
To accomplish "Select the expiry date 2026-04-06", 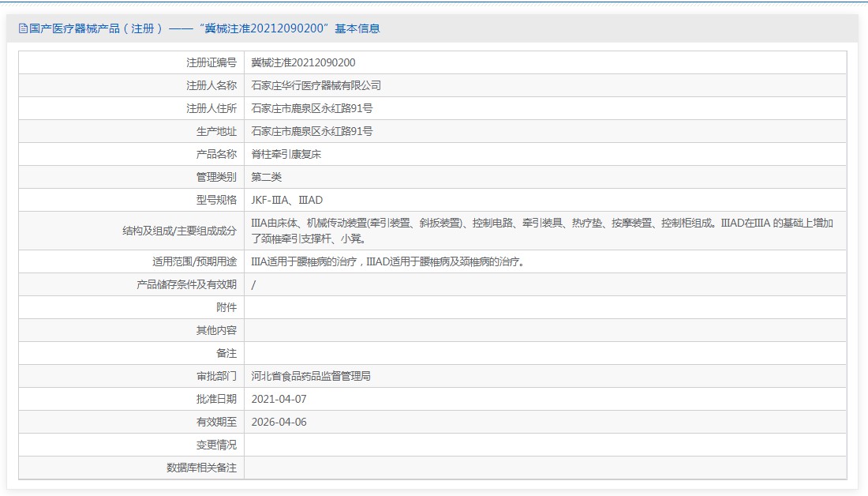I will pyautogui.click(x=279, y=422).
